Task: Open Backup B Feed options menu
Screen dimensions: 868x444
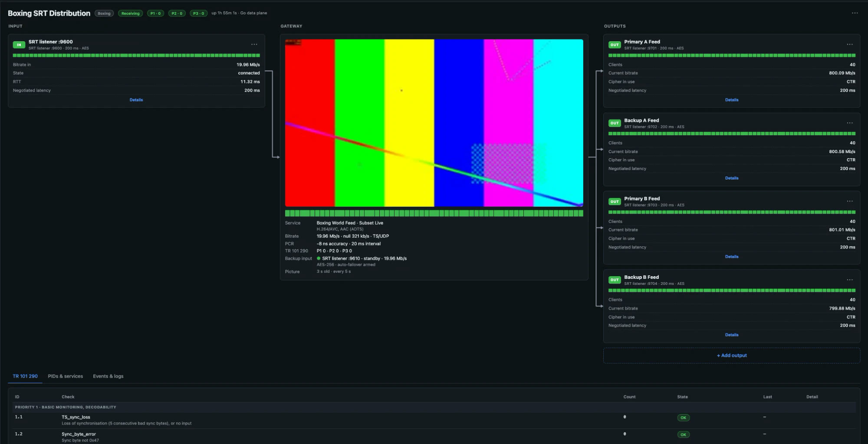Action: coord(850,280)
